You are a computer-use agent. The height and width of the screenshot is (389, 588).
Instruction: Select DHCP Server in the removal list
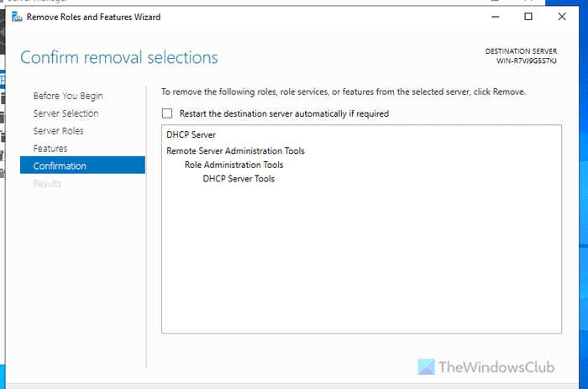coord(192,134)
